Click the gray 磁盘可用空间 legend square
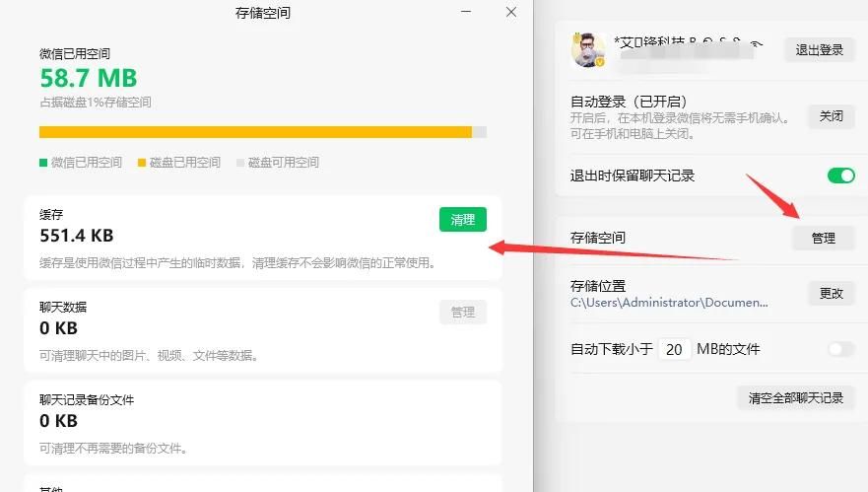The image size is (868, 492). [240, 163]
